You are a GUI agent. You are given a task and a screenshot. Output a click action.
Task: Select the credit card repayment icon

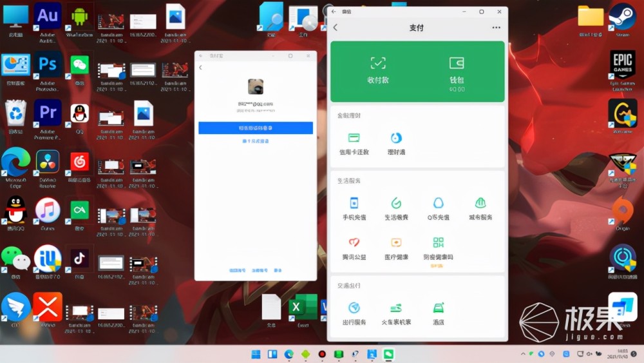tap(354, 138)
